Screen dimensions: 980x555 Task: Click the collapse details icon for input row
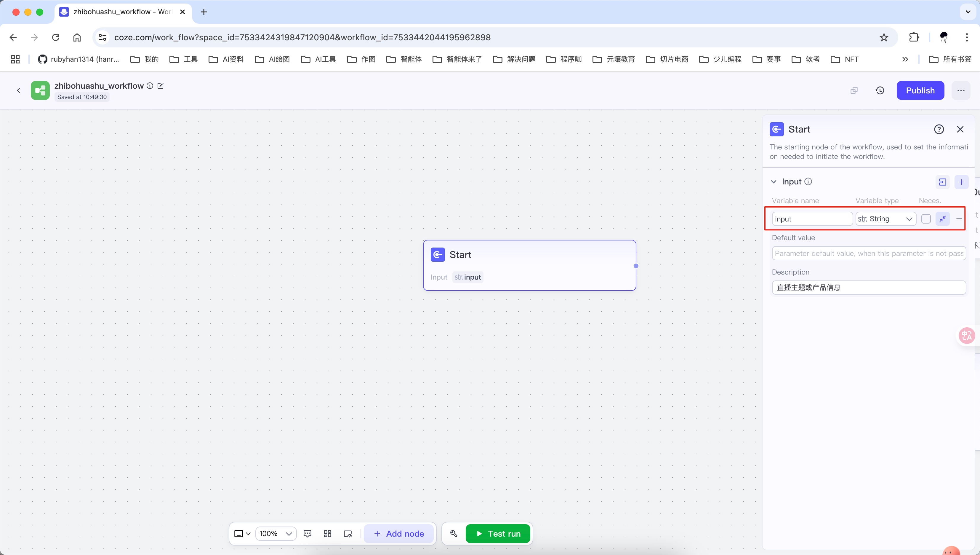point(942,219)
